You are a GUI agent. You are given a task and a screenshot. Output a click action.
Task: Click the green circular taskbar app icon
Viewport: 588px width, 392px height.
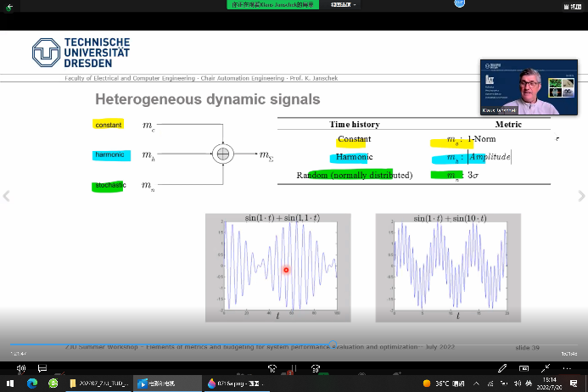54,384
